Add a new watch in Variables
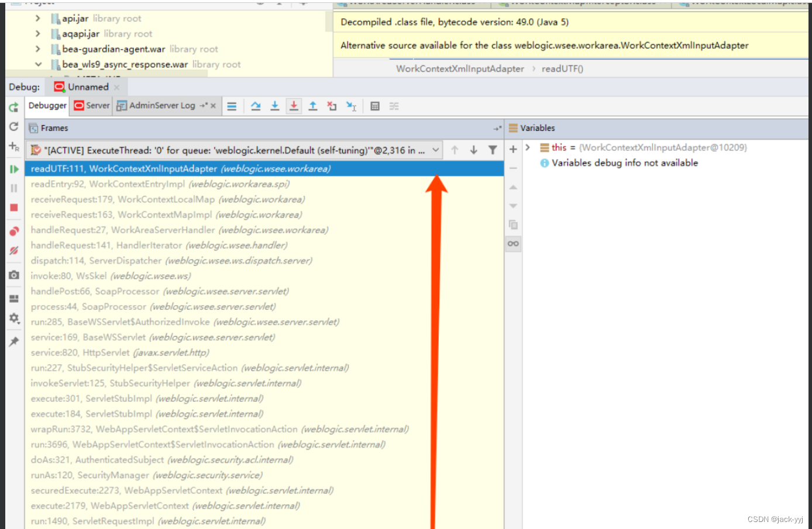 [x=513, y=149]
